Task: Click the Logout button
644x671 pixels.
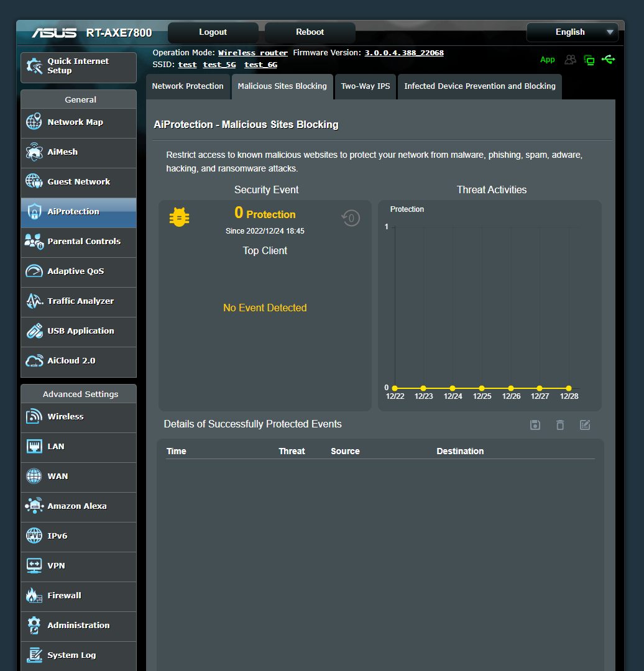Action: tap(213, 32)
